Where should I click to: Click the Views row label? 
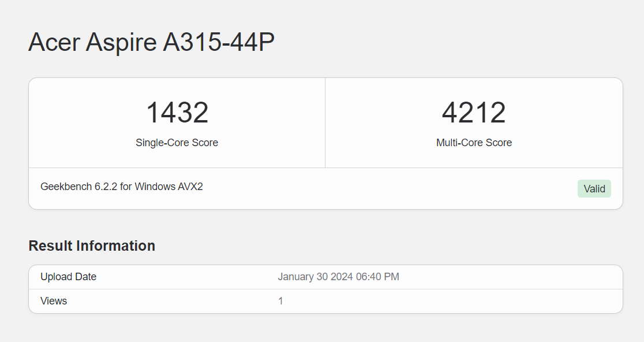pyautogui.click(x=54, y=301)
